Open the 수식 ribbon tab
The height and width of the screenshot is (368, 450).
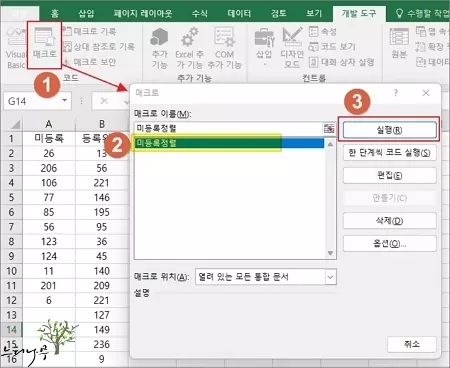(200, 13)
